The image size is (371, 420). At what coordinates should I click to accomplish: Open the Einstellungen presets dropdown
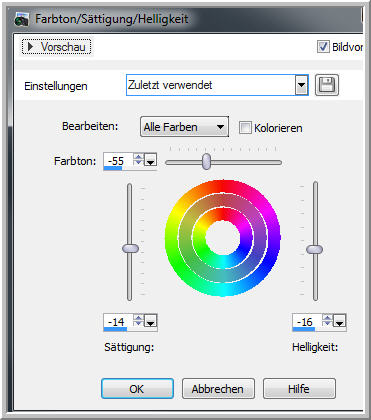(217, 85)
